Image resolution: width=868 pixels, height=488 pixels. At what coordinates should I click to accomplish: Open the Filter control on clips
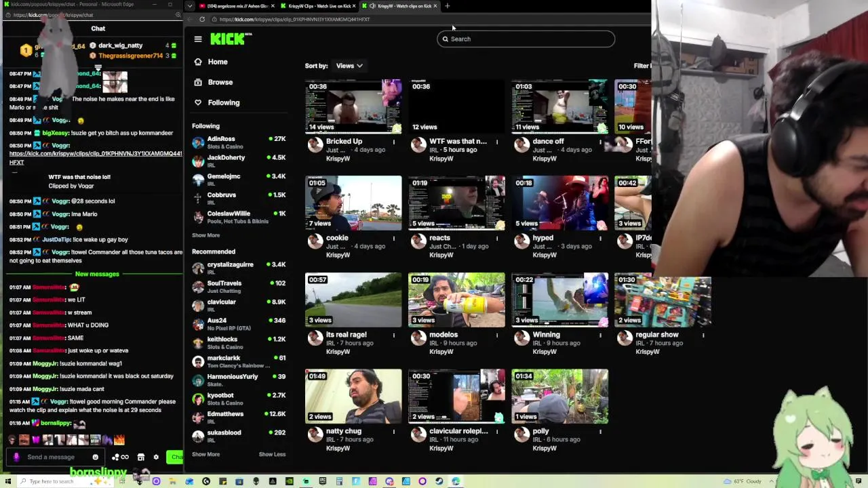642,66
